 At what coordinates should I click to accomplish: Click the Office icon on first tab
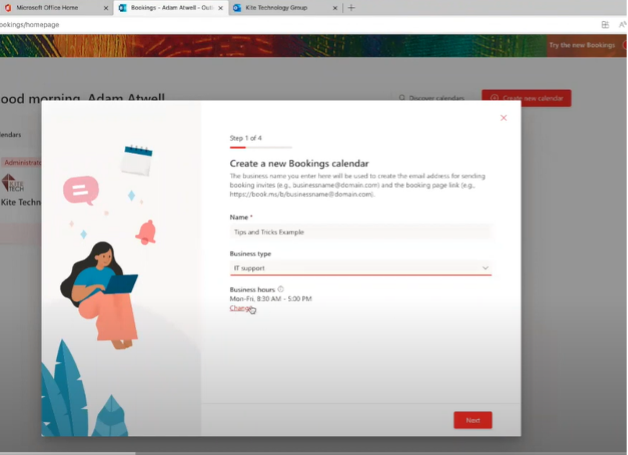tap(8, 8)
